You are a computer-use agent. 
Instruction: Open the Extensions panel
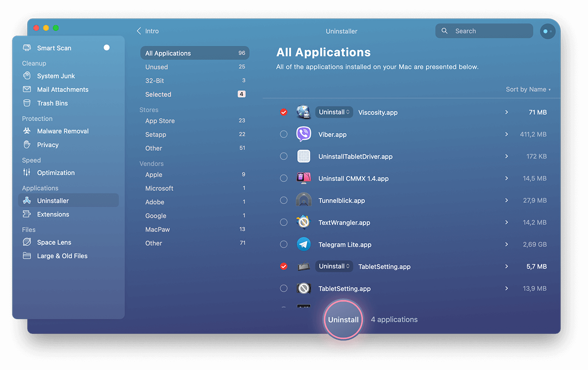(52, 214)
